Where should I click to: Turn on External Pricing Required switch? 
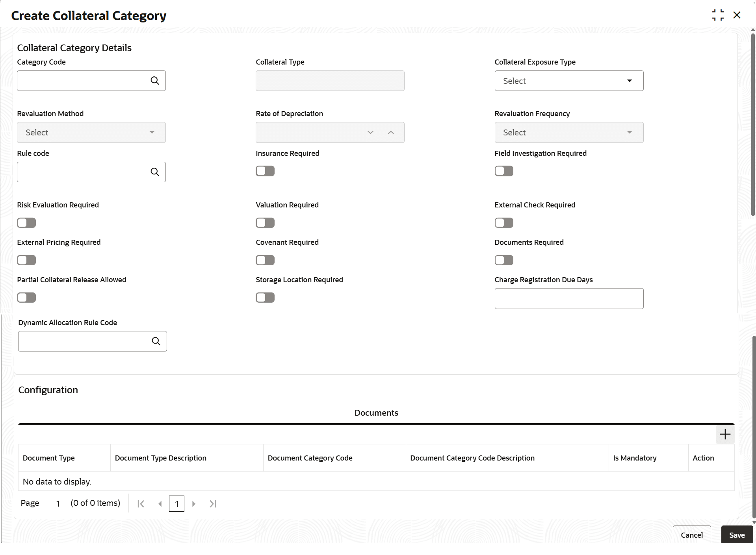pos(26,260)
